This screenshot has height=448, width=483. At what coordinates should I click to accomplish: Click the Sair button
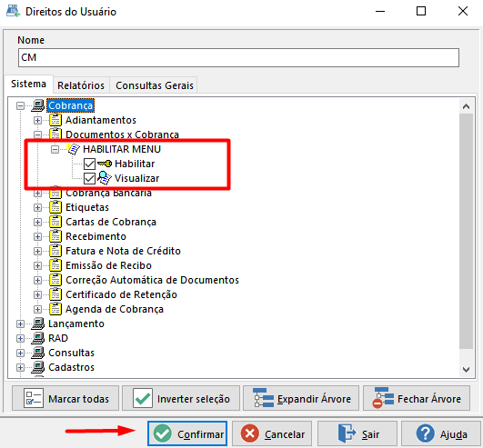(357, 433)
